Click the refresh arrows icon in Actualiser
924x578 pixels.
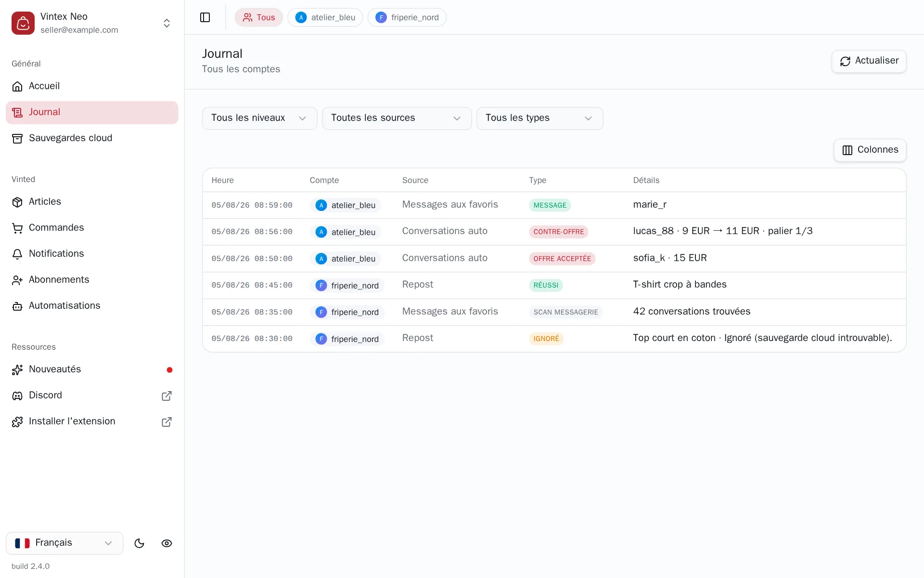[x=845, y=61]
